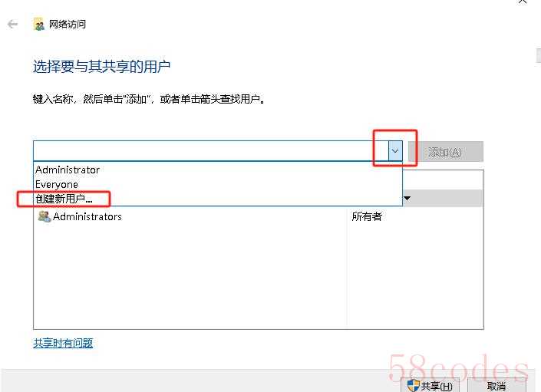The image size is (541, 392).
Task: Select the Administrators entry name
Action: tap(87, 216)
